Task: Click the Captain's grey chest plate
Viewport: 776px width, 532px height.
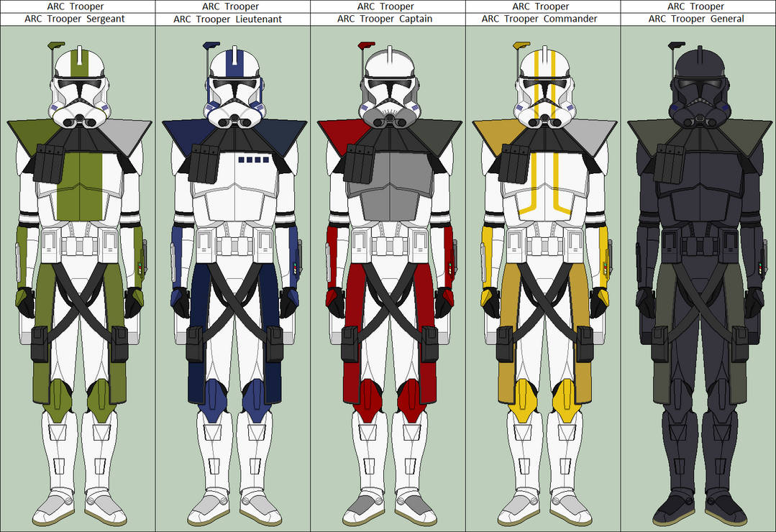Action: pos(390,185)
